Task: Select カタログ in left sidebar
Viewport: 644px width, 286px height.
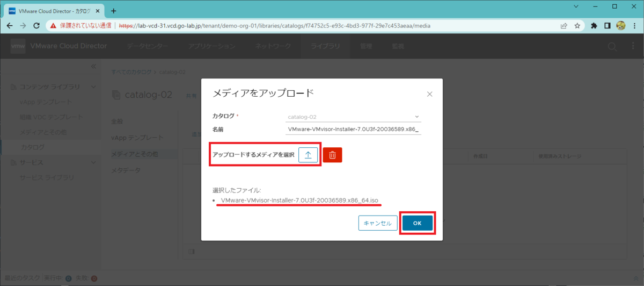Action: (33, 147)
